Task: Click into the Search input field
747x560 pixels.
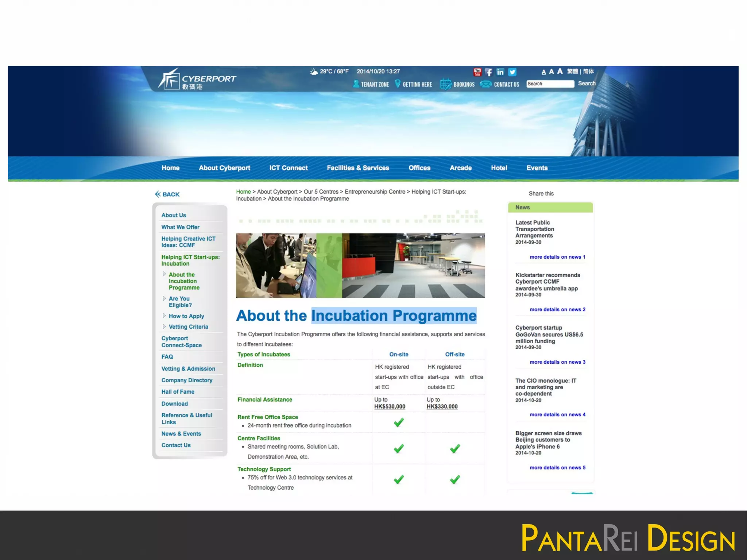Action: click(550, 84)
